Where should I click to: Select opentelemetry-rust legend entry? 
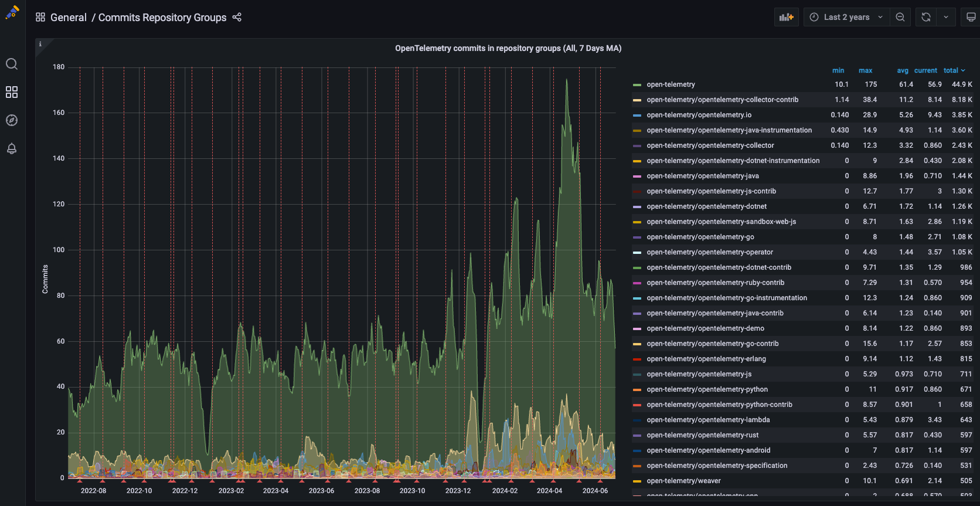click(x=702, y=435)
